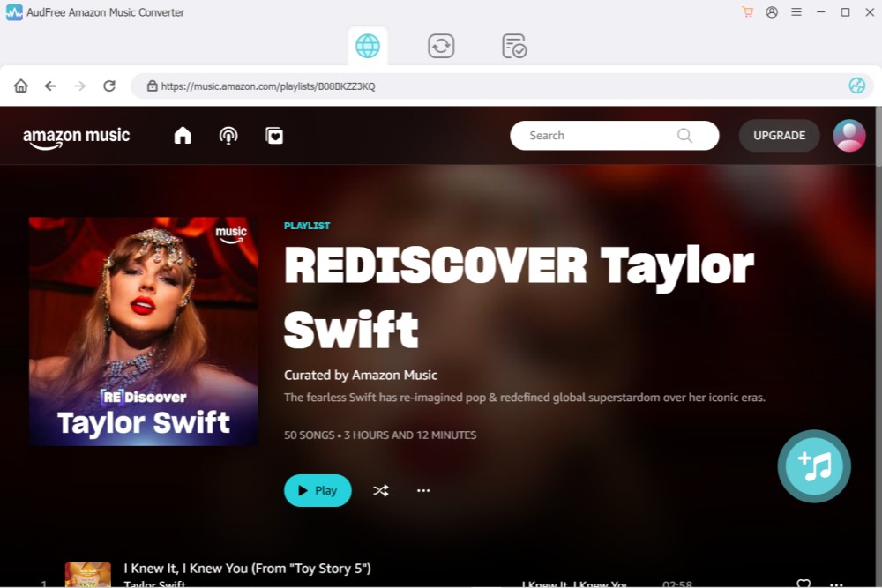The height and width of the screenshot is (588, 882).
Task: Open the user account register icon
Action: click(x=772, y=11)
